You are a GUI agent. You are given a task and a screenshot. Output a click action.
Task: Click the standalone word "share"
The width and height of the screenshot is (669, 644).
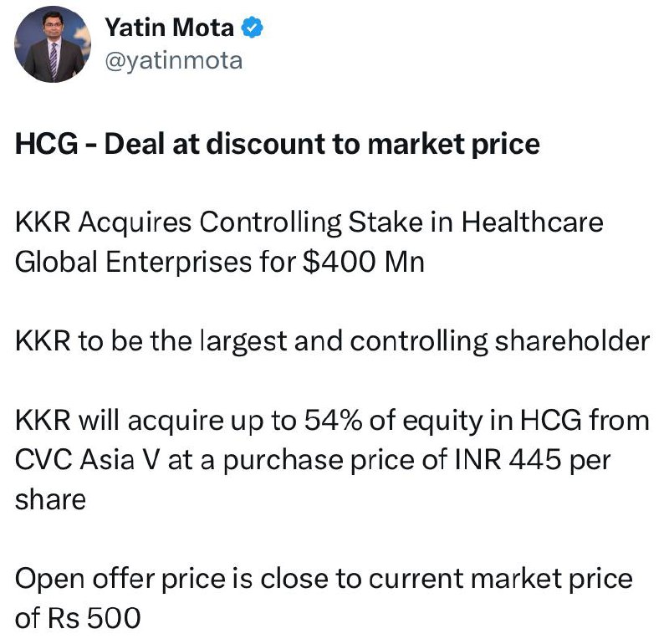point(50,499)
